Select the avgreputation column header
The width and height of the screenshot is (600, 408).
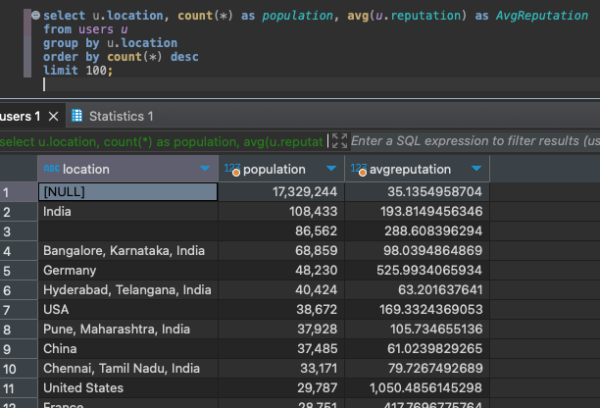click(410, 169)
